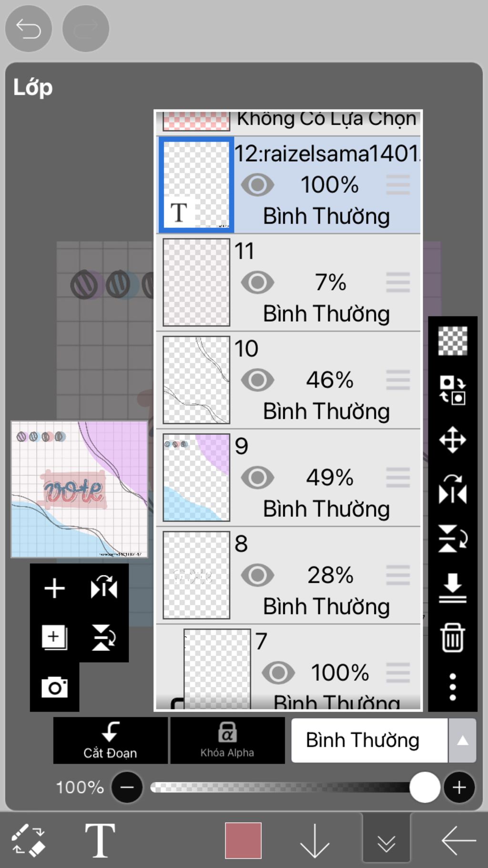Image resolution: width=488 pixels, height=868 pixels.
Task: Increase opacity with the plus button
Action: tap(459, 787)
